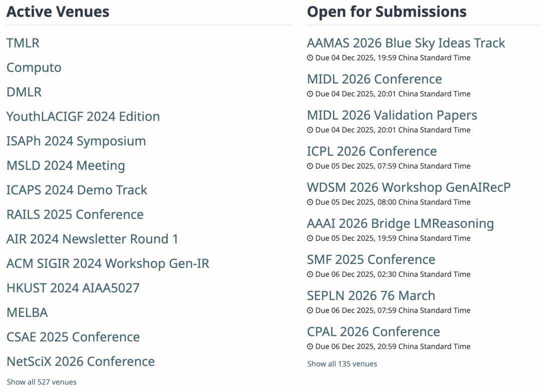Image resolution: width=541 pixels, height=392 pixels.
Task: Click the clock icon under CPAL 2026 Conference
Action: (x=310, y=346)
